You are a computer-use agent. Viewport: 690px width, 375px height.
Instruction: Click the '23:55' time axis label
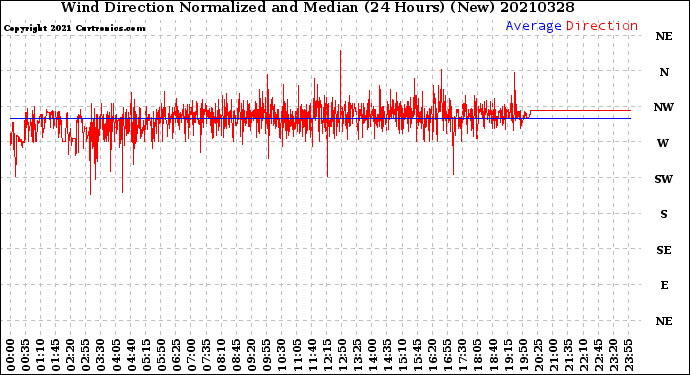point(628,355)
